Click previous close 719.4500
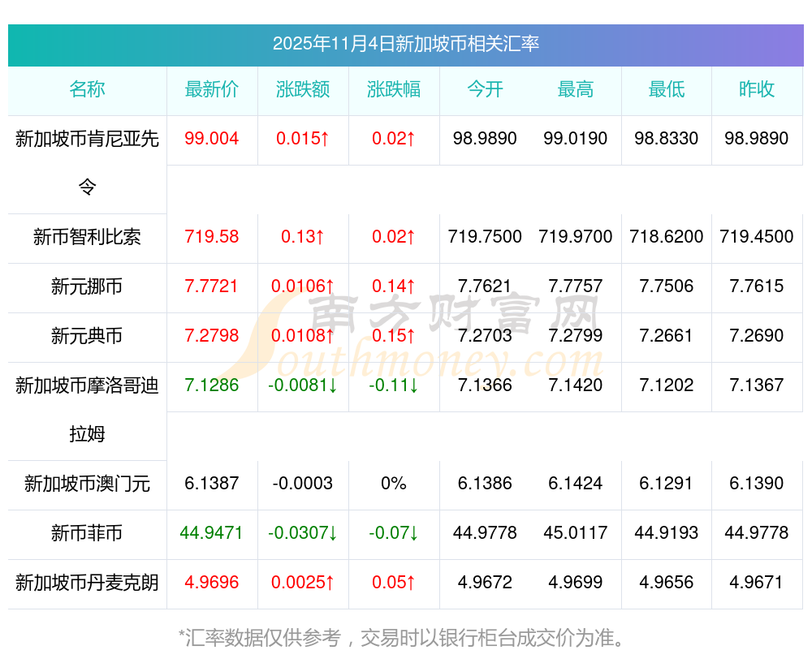 click(757, 236)
